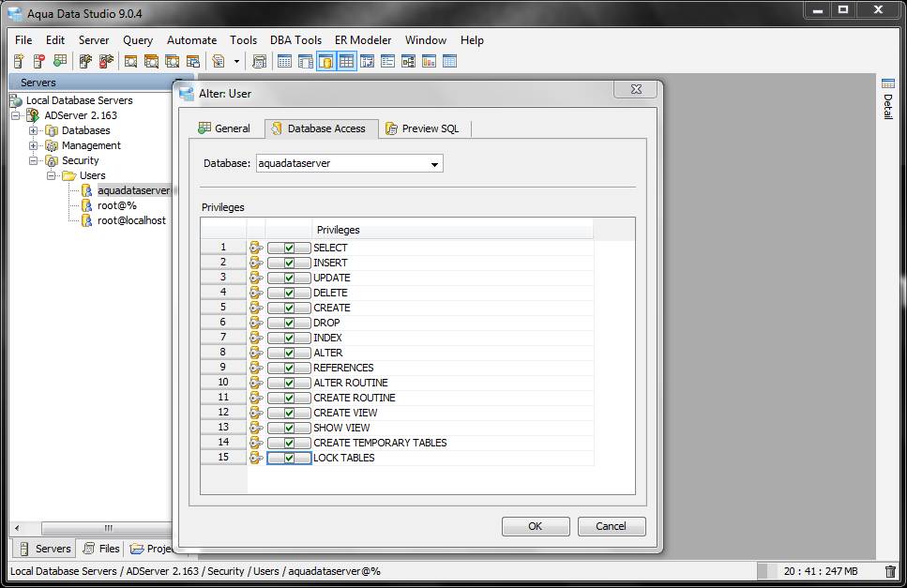The image size is (907, 588).
Task: Click the script icon with pencil in toolbar
Action: [218, 61]
